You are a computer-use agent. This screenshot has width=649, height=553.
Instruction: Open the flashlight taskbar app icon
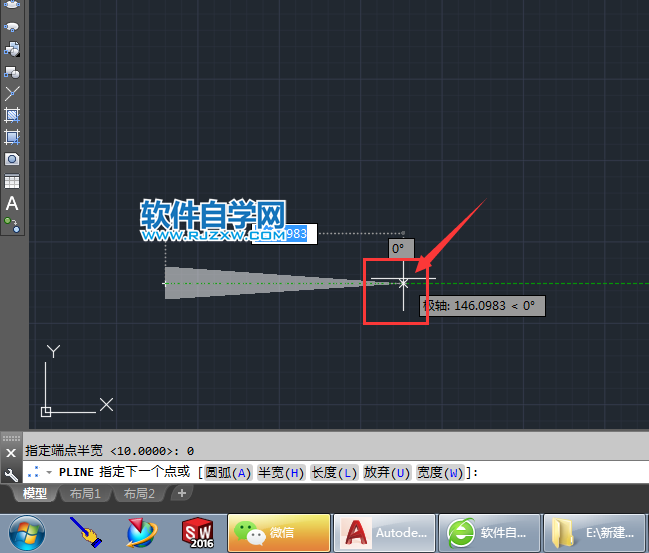click(85, 532)
